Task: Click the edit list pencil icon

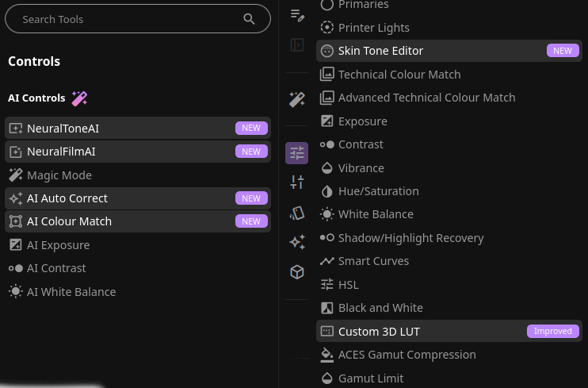Action: click(297, 15)
